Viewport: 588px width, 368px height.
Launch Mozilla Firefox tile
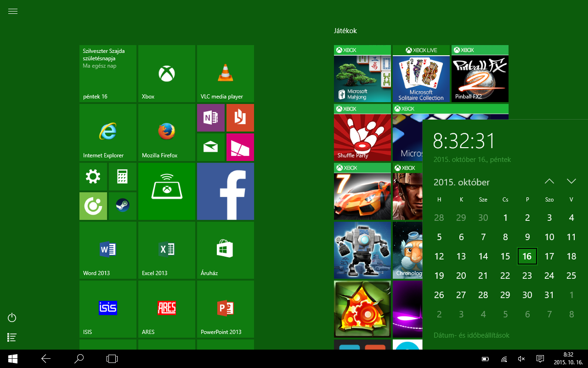click(x=167, y=132)
